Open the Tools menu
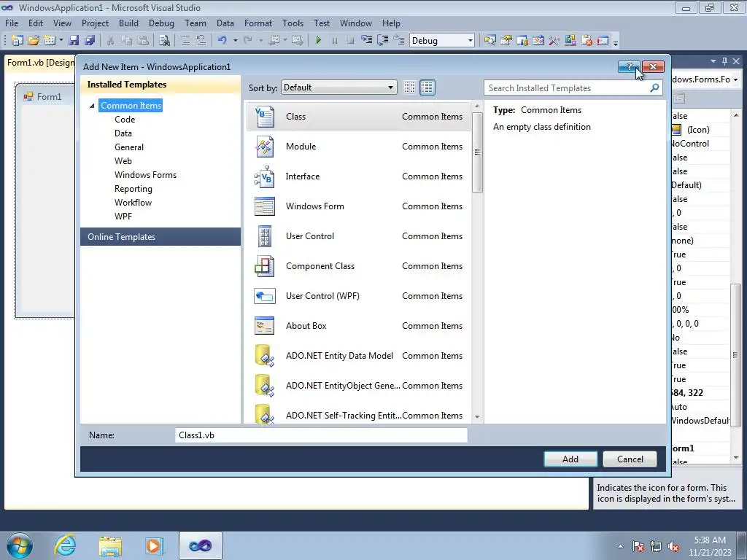Viewport: 747px width, 560px height. [293, 23]
